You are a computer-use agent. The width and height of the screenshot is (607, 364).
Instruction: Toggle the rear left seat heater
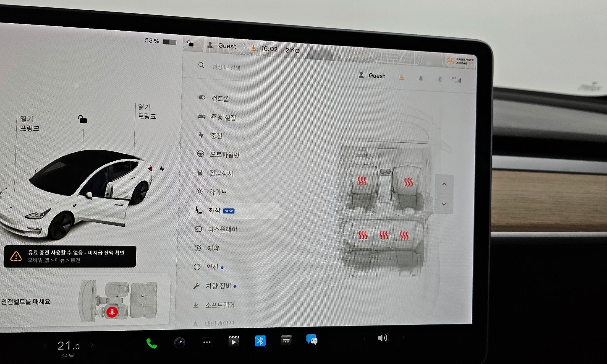(363, 235)
